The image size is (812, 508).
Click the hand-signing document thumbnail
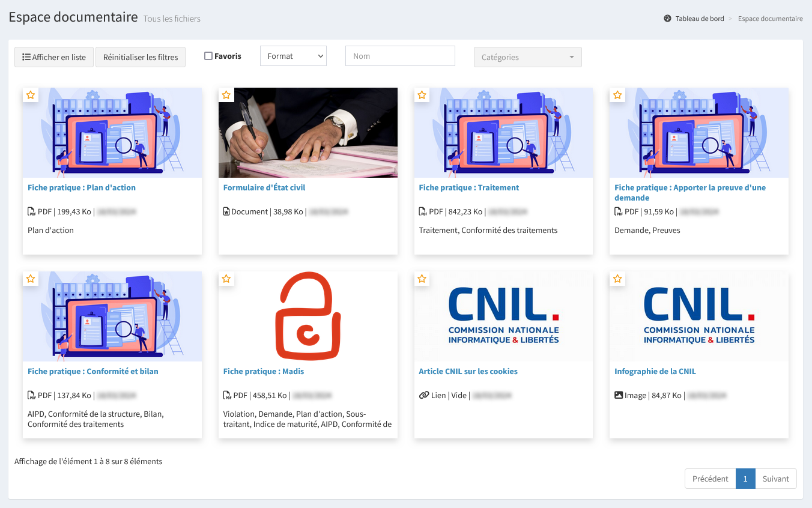(x=308, y=133)
